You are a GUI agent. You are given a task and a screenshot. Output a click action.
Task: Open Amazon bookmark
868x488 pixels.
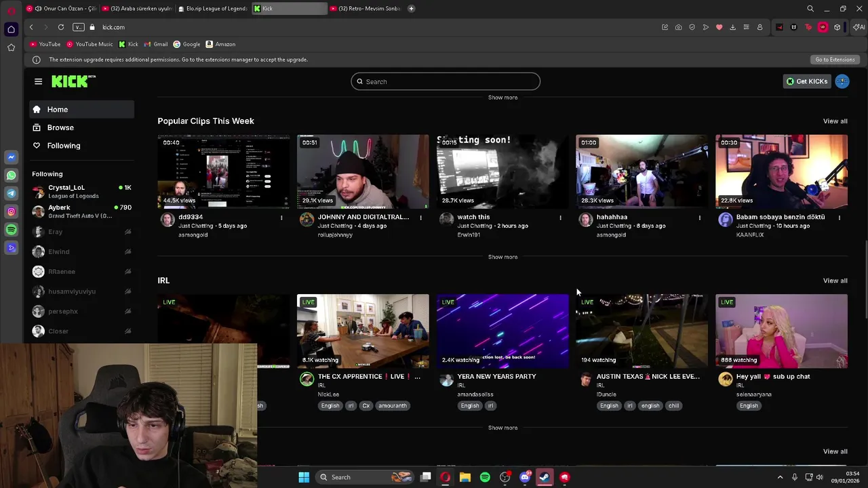tap(220, 44)
